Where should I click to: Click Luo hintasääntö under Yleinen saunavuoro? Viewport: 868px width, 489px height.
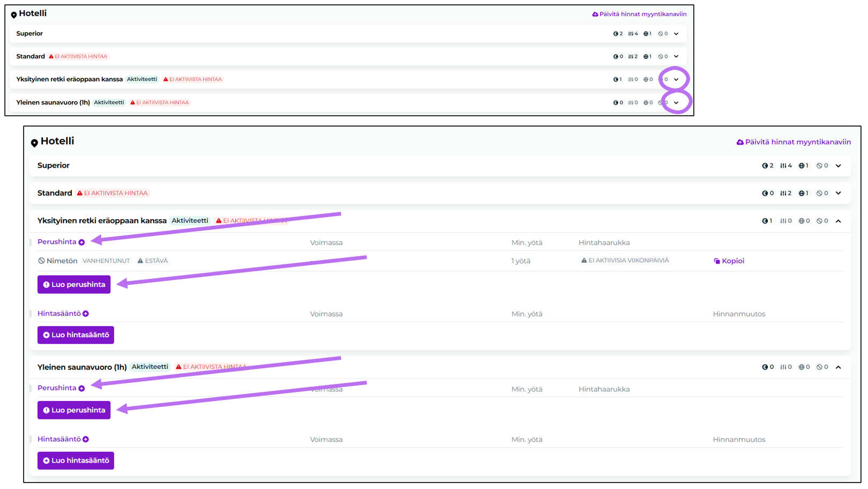pos(76,461)
